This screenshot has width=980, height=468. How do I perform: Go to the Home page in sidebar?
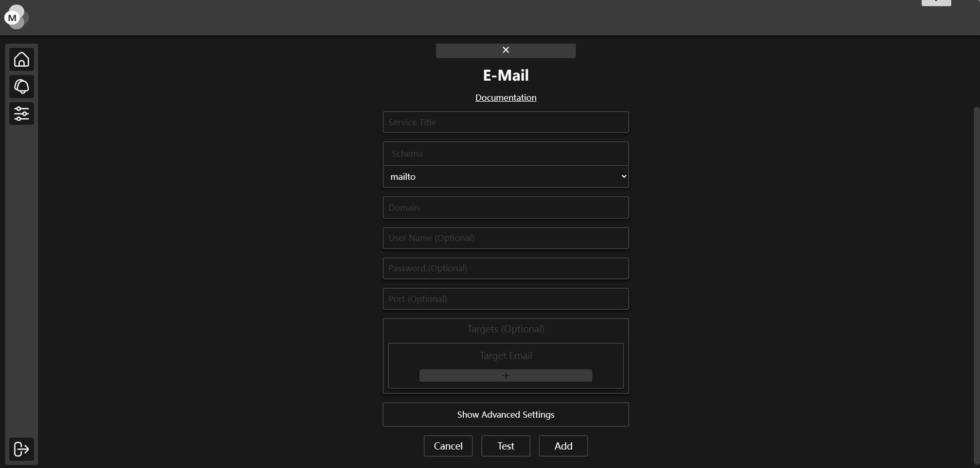(22, 60)
